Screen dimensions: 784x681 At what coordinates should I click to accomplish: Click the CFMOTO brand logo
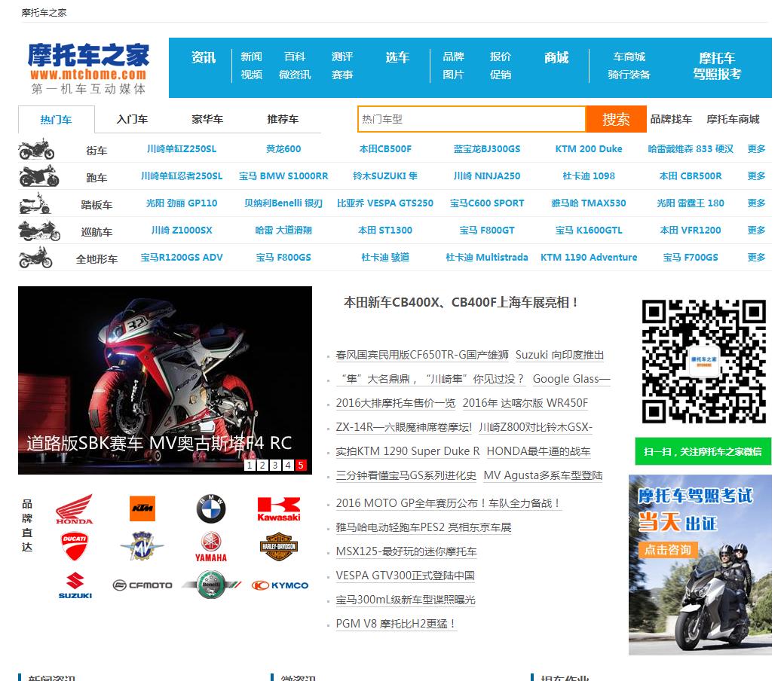142,585
